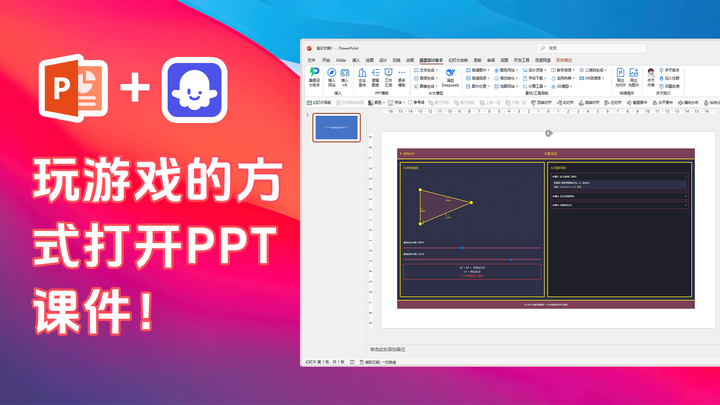Click the 插入VR icon in the ribbon
Viewport: 720px width, 405px height.
[x=345, y=74]
